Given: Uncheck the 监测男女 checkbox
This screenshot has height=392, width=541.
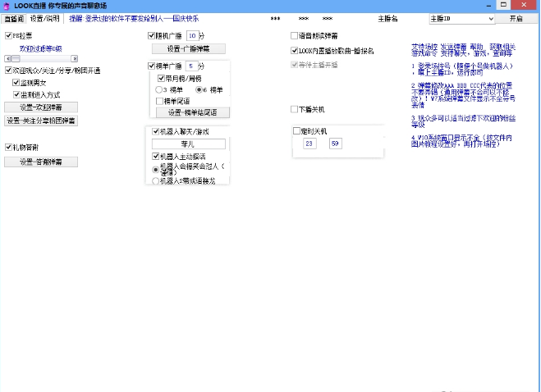Looking at the screenshot, I should (x=16, y=82).
